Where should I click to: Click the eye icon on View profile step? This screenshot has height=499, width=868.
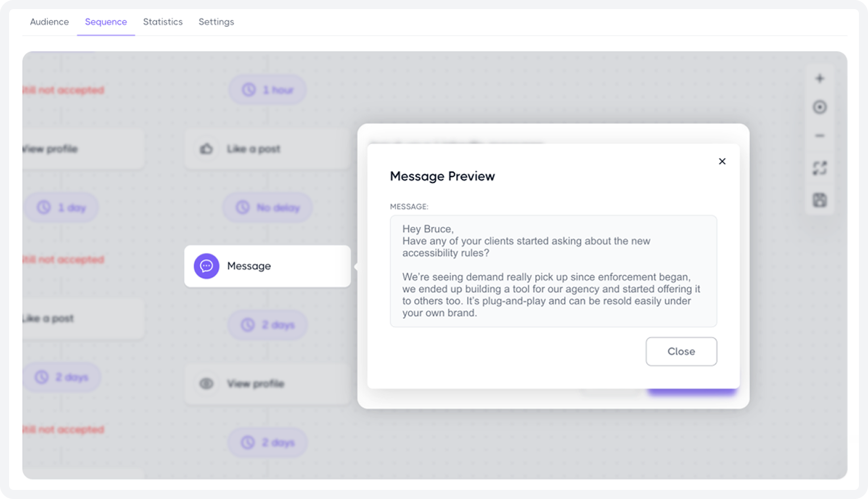pos(206,384)
